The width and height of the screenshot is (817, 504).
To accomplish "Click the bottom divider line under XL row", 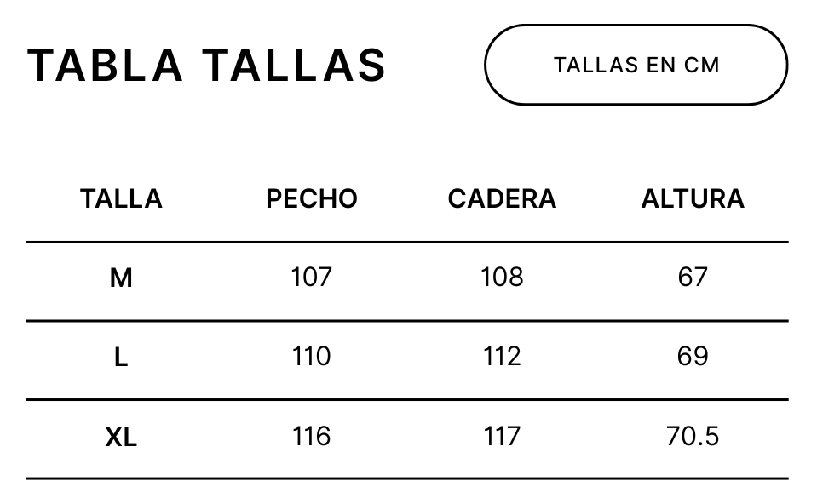I will (x=407, y=478).
